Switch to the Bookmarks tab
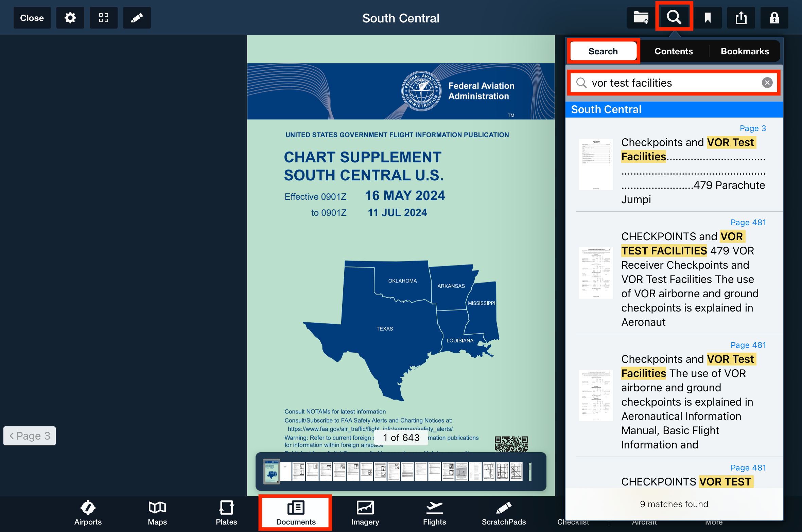The height and width of the screenshot is (532, 802). 745,51
